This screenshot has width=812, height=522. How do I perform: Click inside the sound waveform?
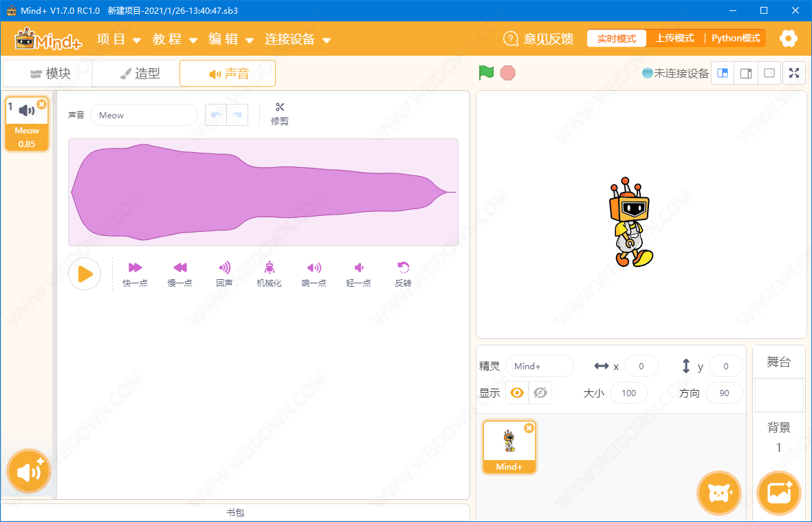point(263,192)
